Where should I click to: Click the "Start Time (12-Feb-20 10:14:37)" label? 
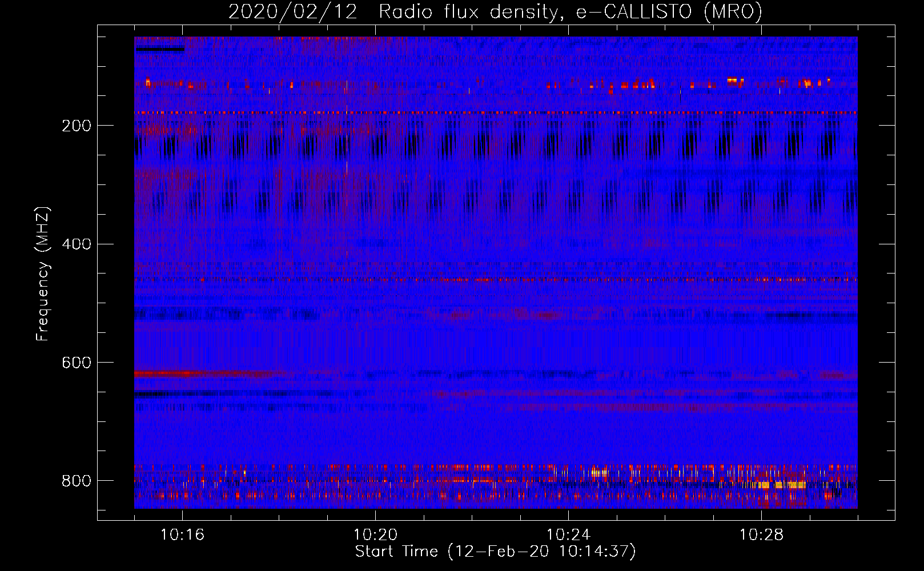[x=495, y=552]
